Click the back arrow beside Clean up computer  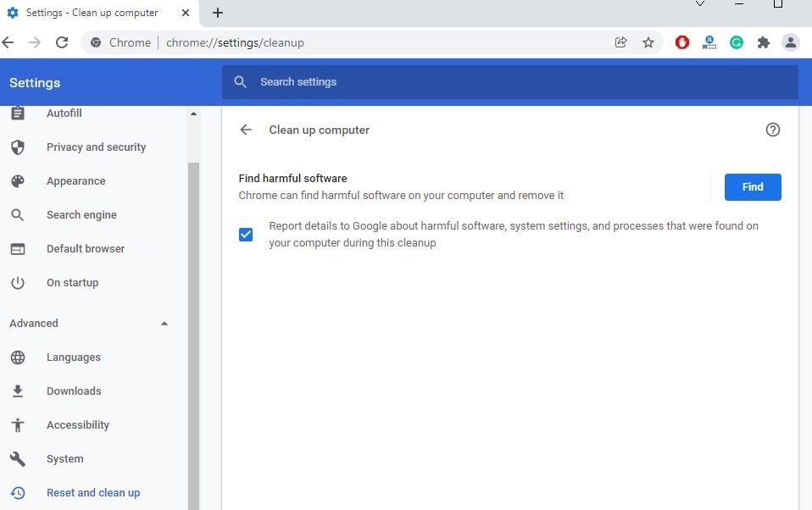(246, 130)
